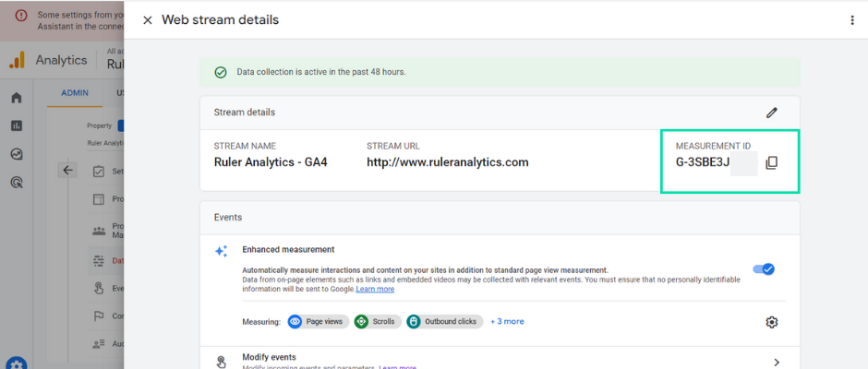Screen dimensions: 868x369
Task: Open Reports bar chart icon in sidebar
Action: pyautogui.click(x=17, y=126)
